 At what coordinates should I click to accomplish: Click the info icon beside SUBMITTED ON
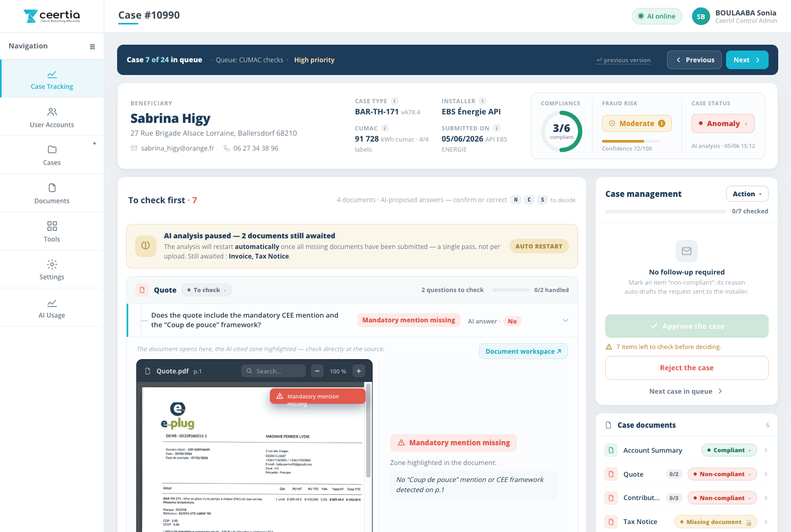point(497,128)
